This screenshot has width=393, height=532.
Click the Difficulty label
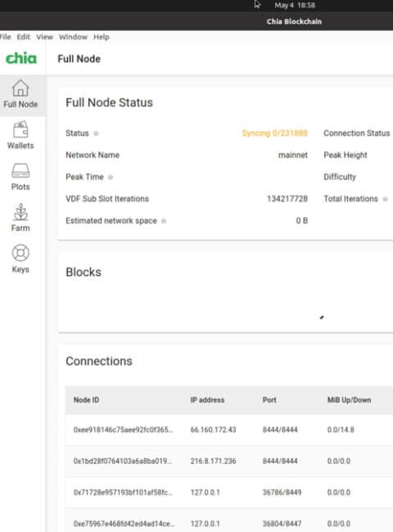(x=340, y=177)
